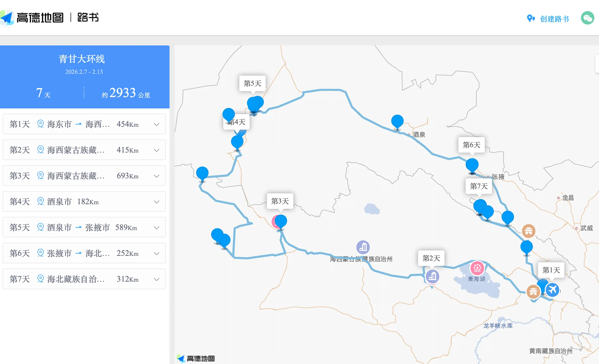
Task: Expand the 第1天 海东市 itinerary row
Action: pyautogui.click(x=84, y=124)
